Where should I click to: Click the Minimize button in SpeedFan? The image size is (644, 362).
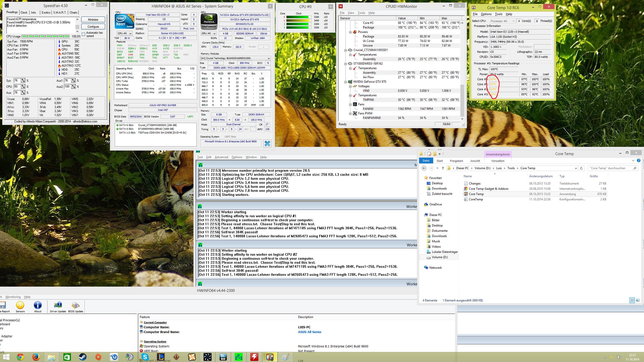(x=93, y=20)
